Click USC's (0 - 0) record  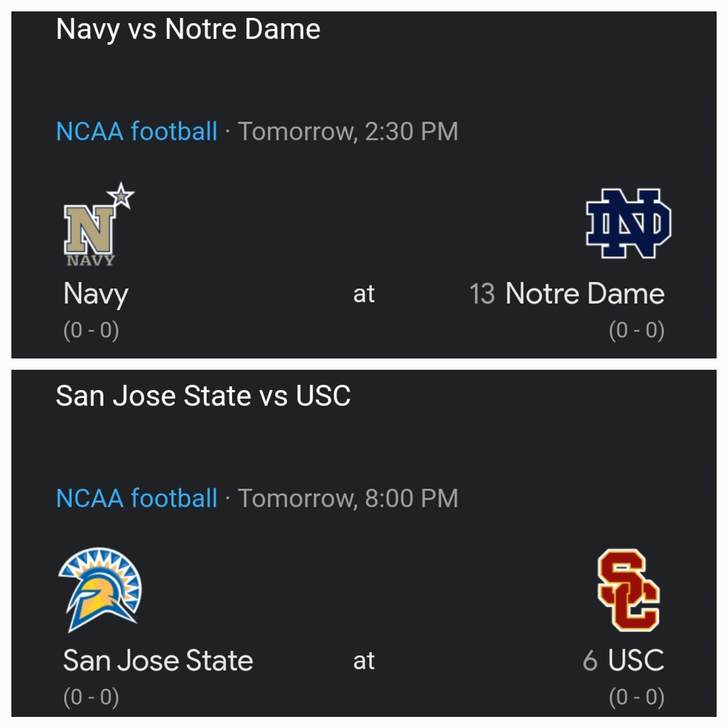point(636,697)
